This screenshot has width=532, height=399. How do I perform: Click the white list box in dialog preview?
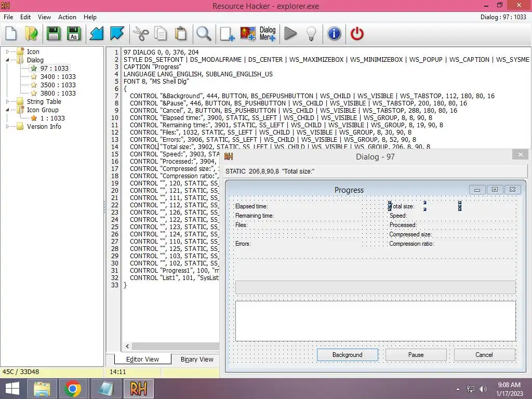pyautogui.click(x=375, y=321)
